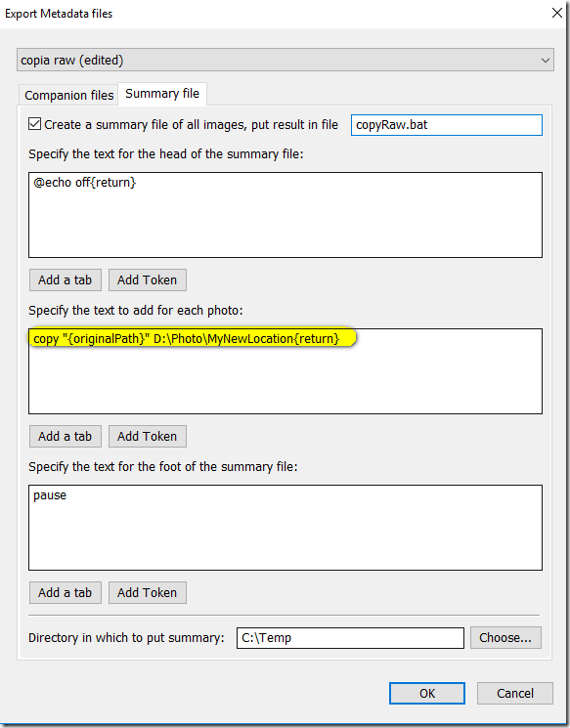Cancel the export dialog
Screen dimensions: 570x728
514,693
